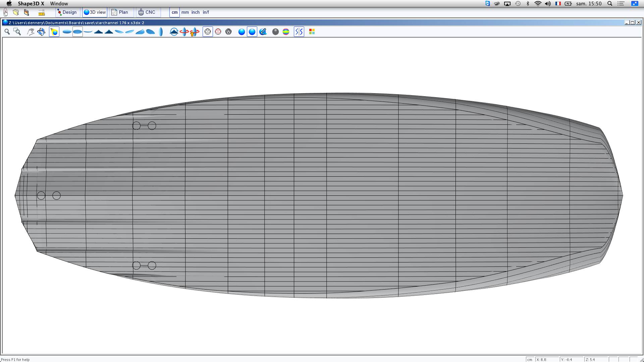The height and width of the screenshot is (362, 644).
Task: Toggle the symmetry line display icon
Action: 299,32
